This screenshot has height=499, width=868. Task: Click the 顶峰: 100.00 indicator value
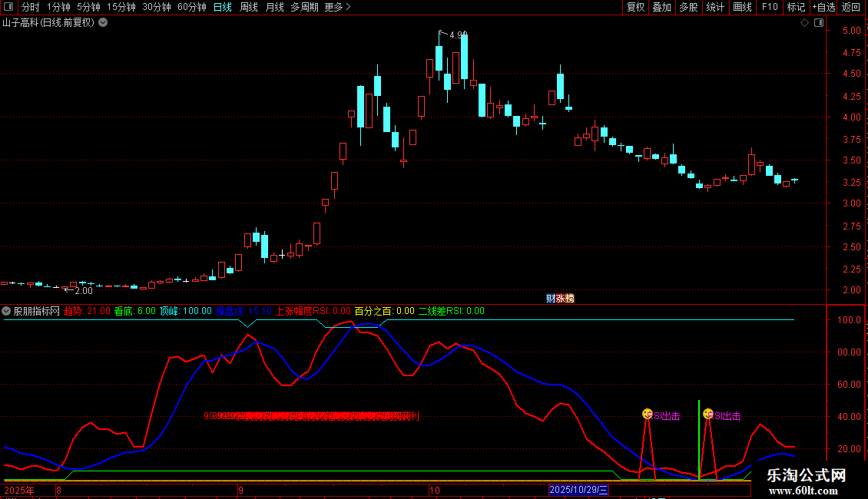click(186, 311)
